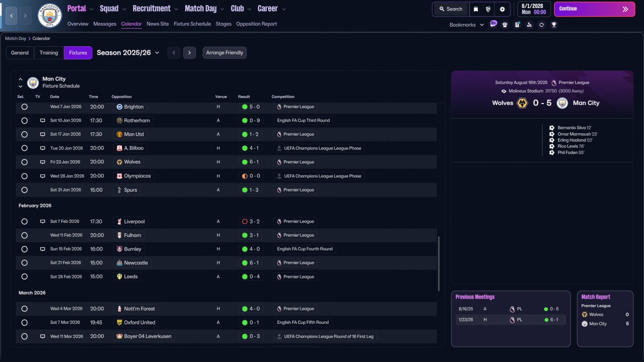Click the purple Continue button

point(594,9)
